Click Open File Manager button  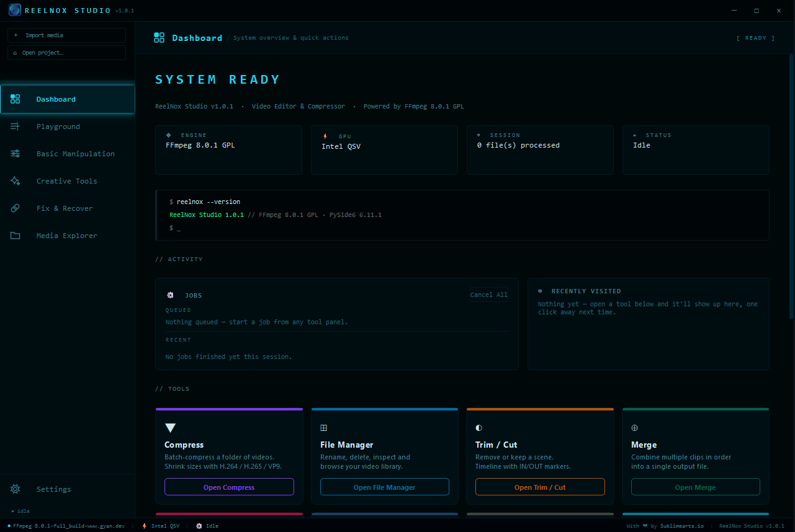[x=385, y=487]
